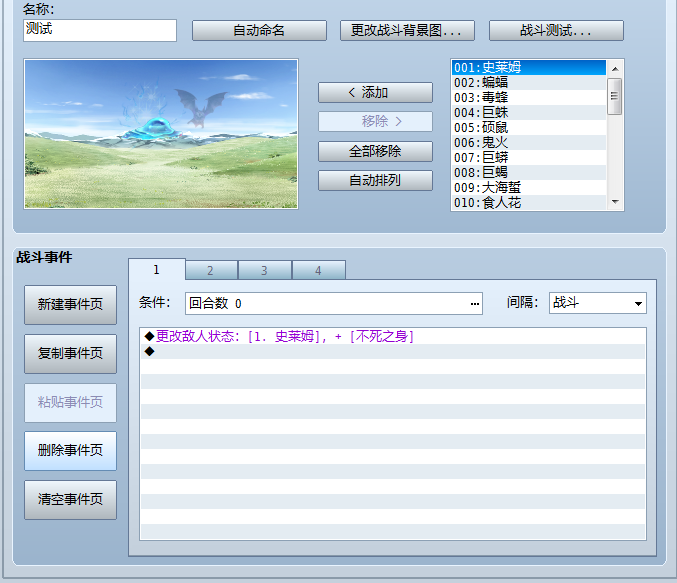Click the enemy list scrollbar thumb
This screenshot has width=677, height=583.
pos(615,96)
